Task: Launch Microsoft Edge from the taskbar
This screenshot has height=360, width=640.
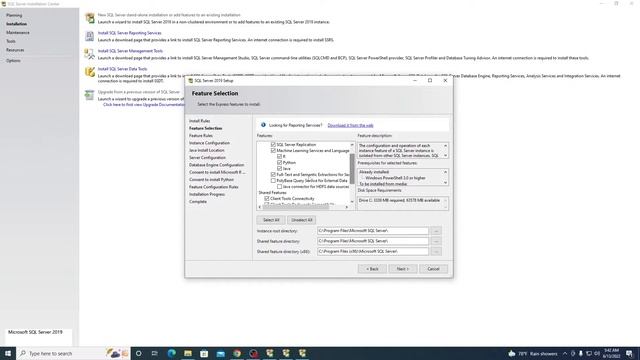Action: tap(171, 353)
